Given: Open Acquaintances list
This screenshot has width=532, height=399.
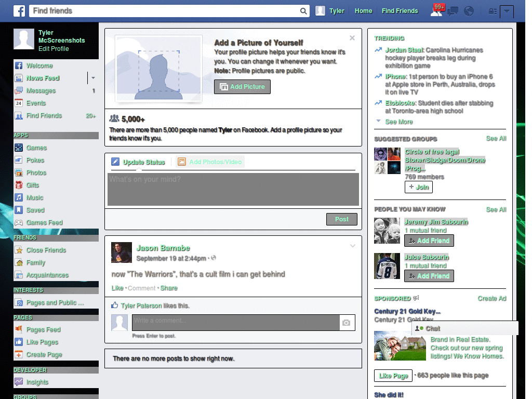Looking at the screenshot, I should click(x=47, y=275).
